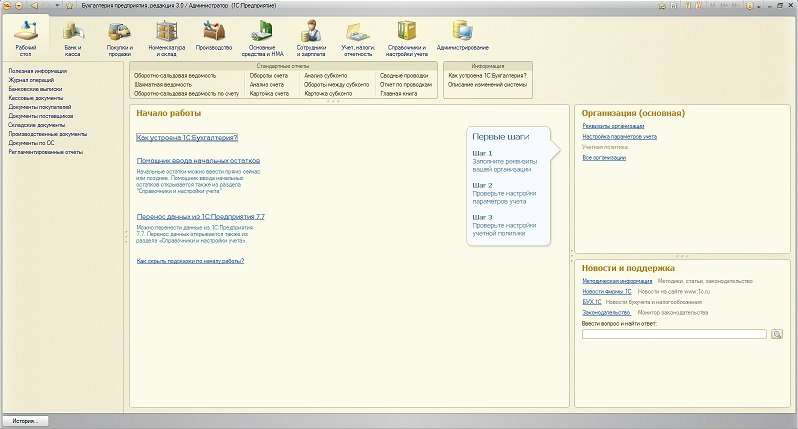Open Документы поставщиков in the left panel
The height and width of the screenshot is (429, 798).
coord(41,116)
